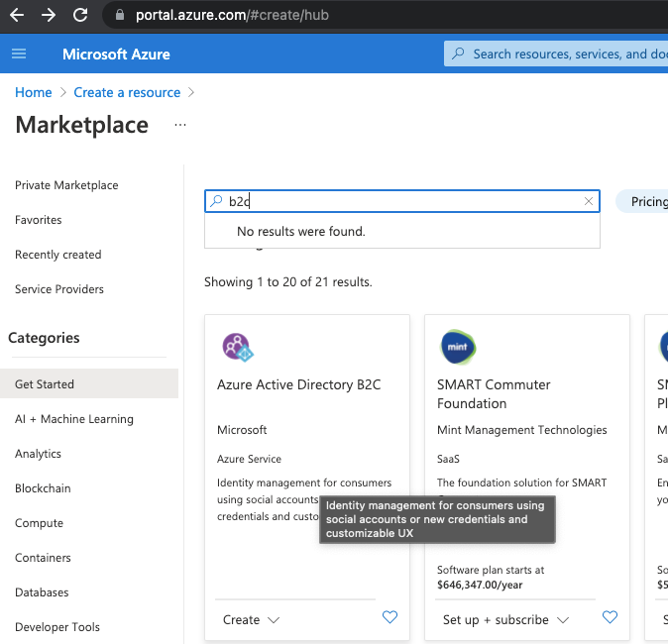Open Private Marketplace section
Image resolution: width=668 pixels, height=644 pixels.
pyautogui.click(x=66, y=185)
